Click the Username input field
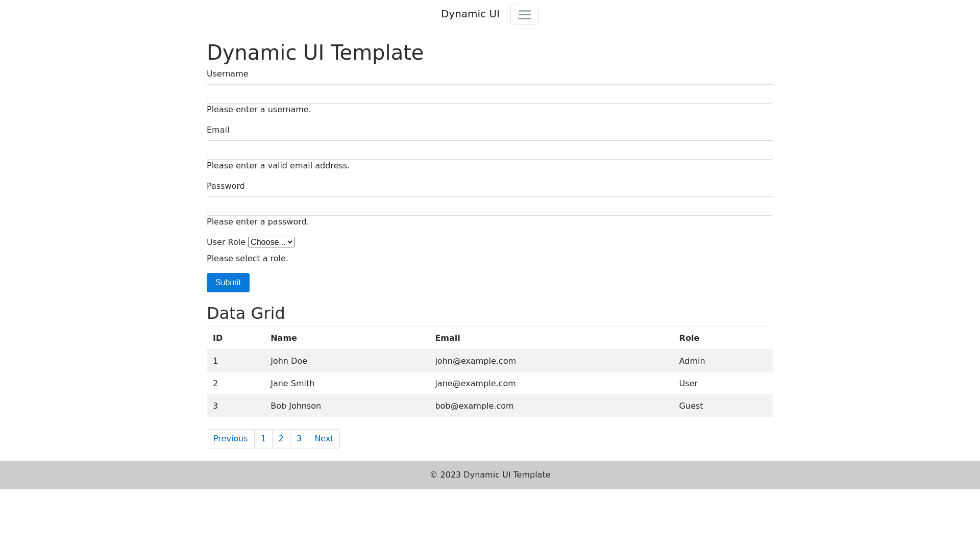 point(489,94)
